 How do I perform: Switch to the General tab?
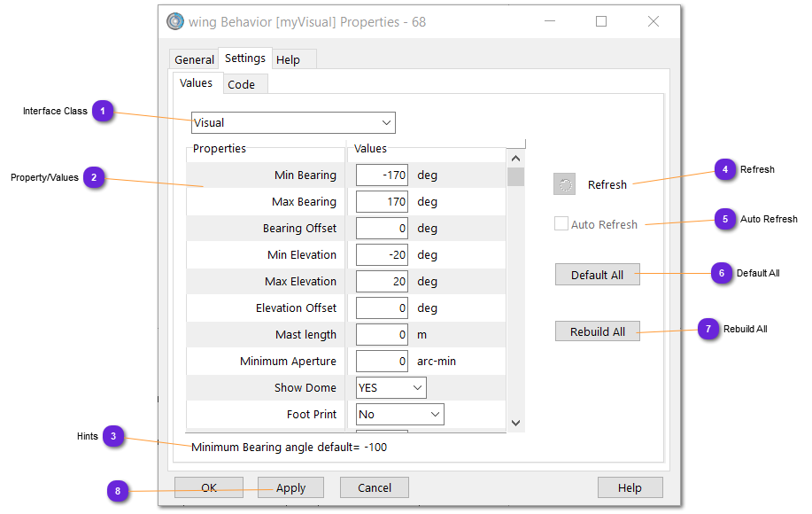coord(194,59)
